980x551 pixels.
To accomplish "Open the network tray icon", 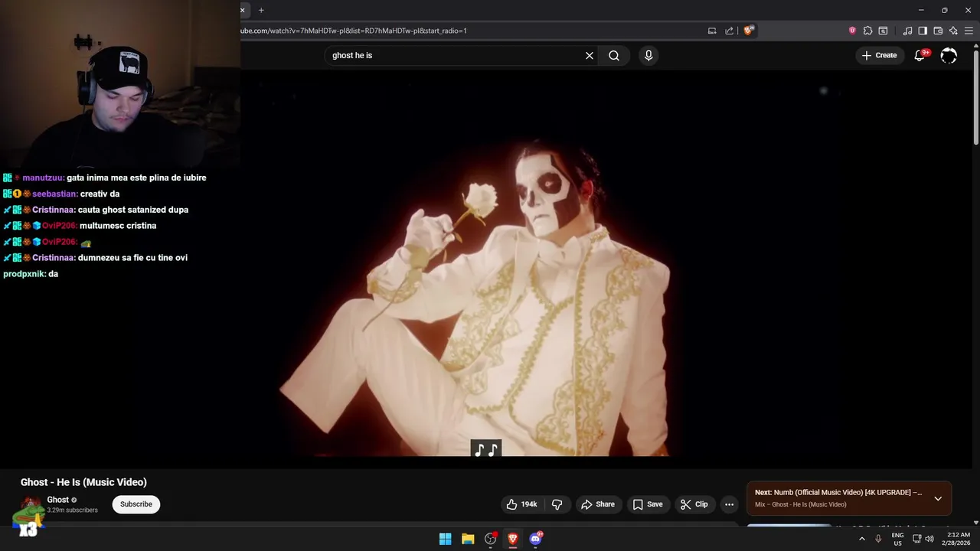I will [916, 539].
